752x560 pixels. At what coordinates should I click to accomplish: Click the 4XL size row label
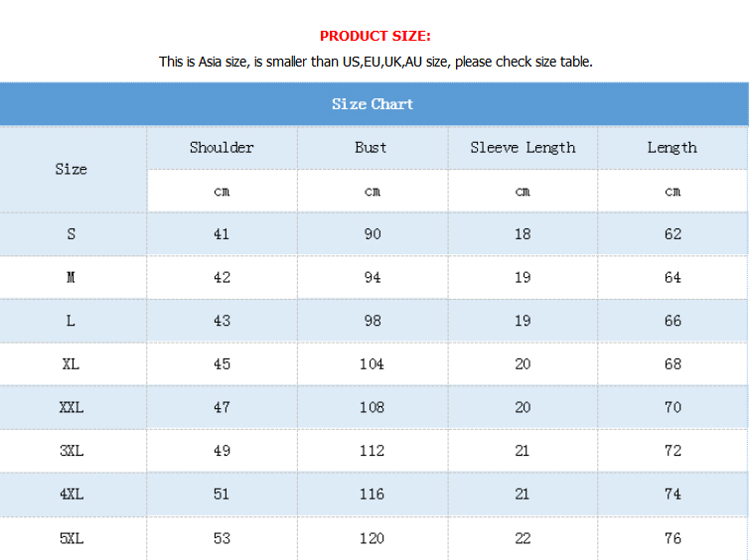72,493
